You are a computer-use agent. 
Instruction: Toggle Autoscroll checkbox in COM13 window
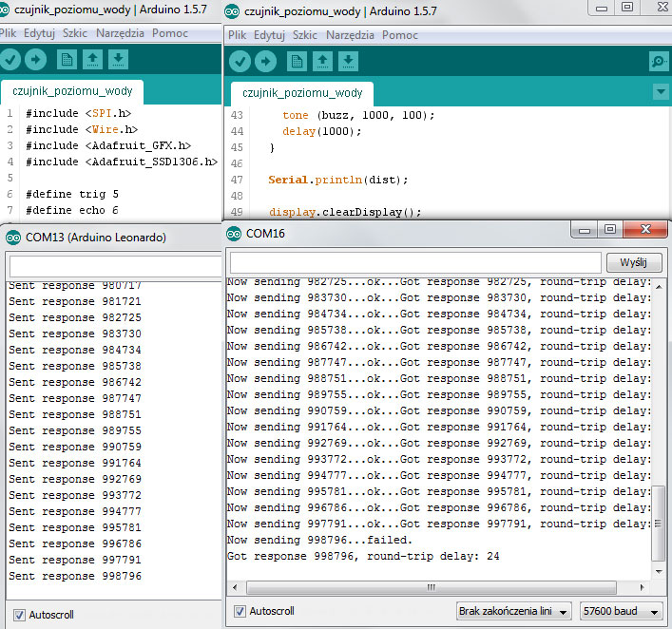click(x=19, y=615)
